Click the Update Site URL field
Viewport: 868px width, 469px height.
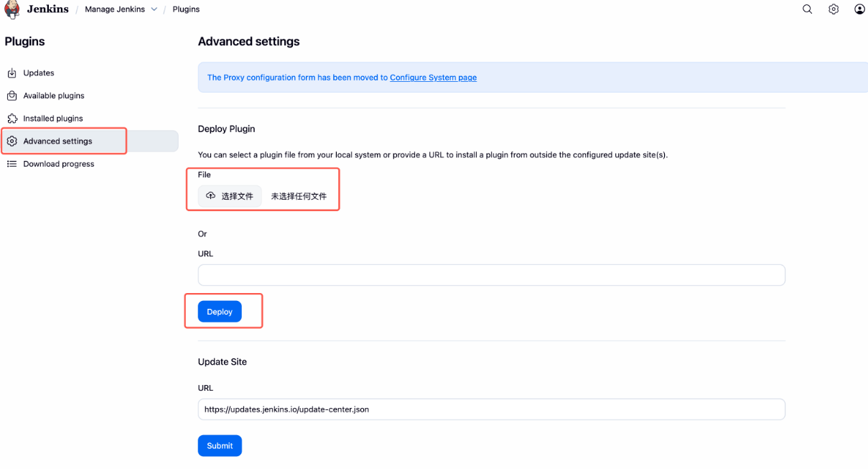click(491, 409)
